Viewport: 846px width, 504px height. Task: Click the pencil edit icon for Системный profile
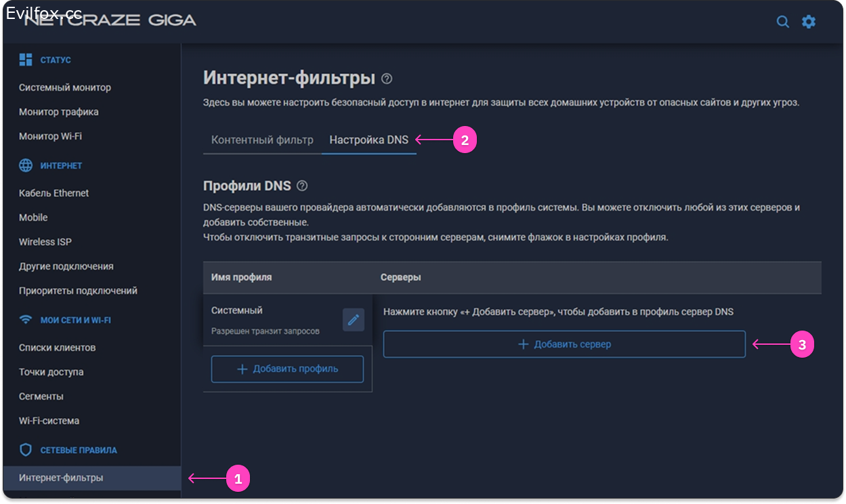(x=353, y=320)
